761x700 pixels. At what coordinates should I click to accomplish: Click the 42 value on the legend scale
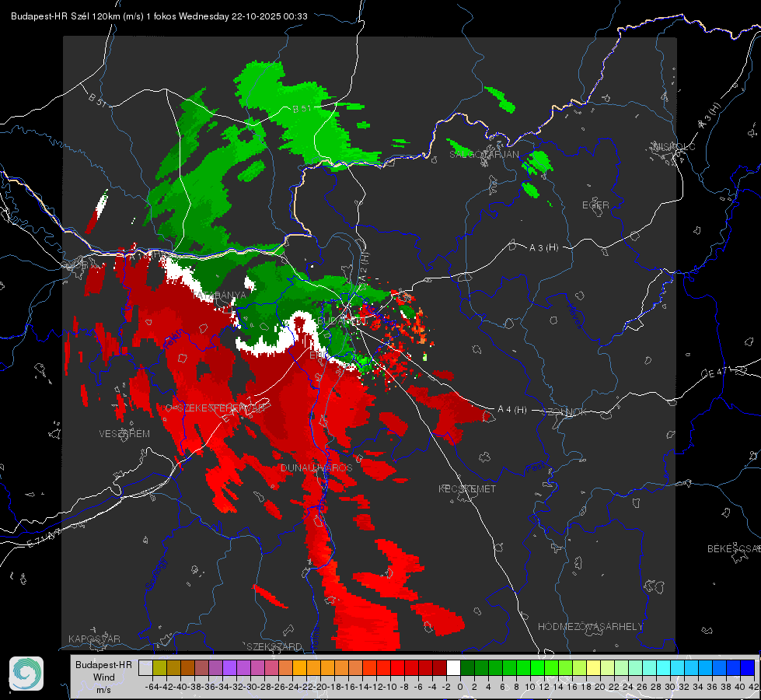coord(754,687)
